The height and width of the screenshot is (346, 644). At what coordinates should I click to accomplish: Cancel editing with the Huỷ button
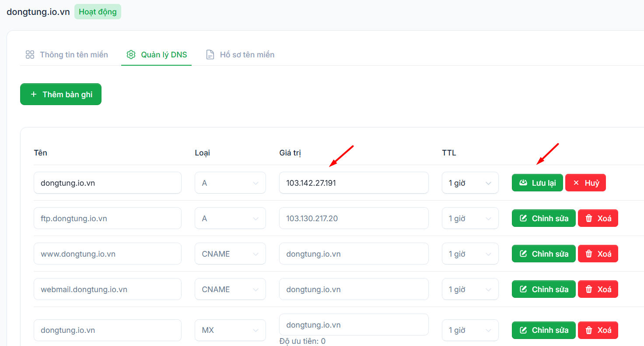coord(585,183)
